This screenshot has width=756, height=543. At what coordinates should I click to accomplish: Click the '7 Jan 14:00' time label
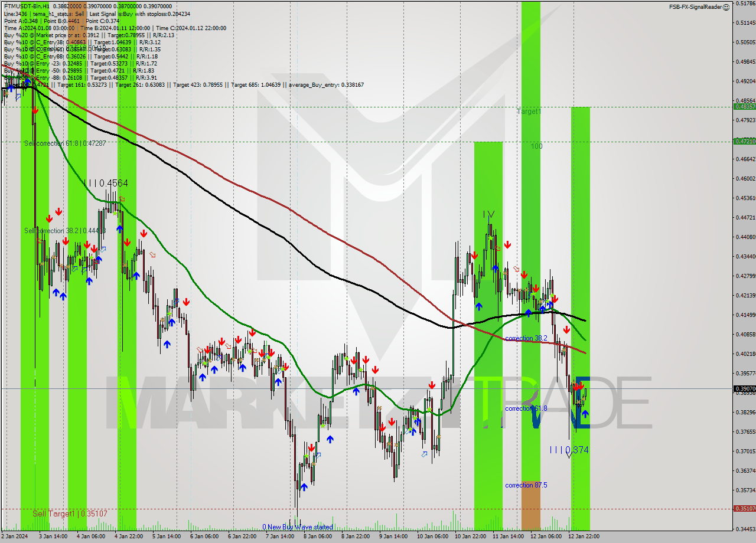[280, 537]
